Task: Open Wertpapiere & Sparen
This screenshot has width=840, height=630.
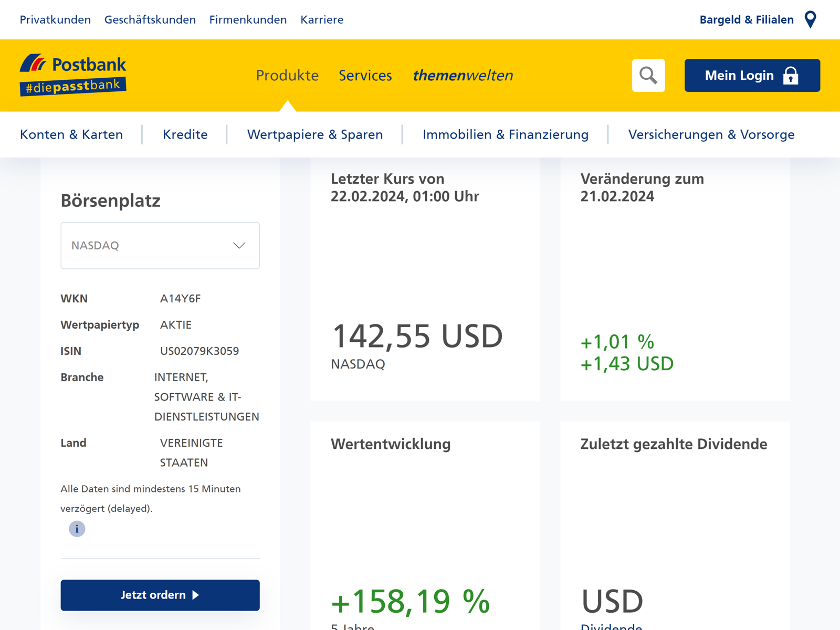Action: coord(314,134)
